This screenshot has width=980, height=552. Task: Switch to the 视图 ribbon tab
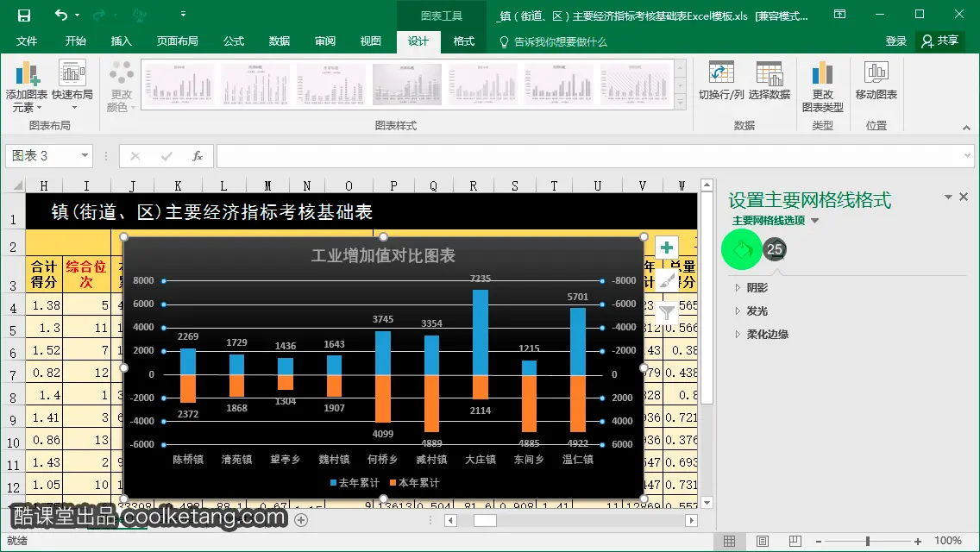click(x=371, y=41)
